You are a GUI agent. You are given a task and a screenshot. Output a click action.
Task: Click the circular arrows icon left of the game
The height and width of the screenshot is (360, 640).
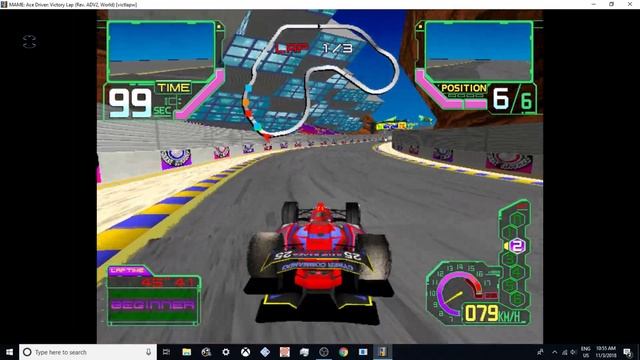[29, 42]
